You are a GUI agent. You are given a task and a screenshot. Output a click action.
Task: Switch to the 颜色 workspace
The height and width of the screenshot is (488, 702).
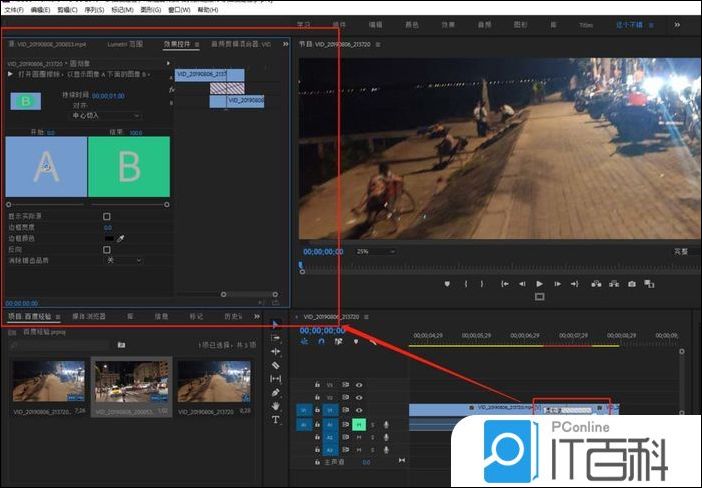pyautogui.click(x=412, y=24)
